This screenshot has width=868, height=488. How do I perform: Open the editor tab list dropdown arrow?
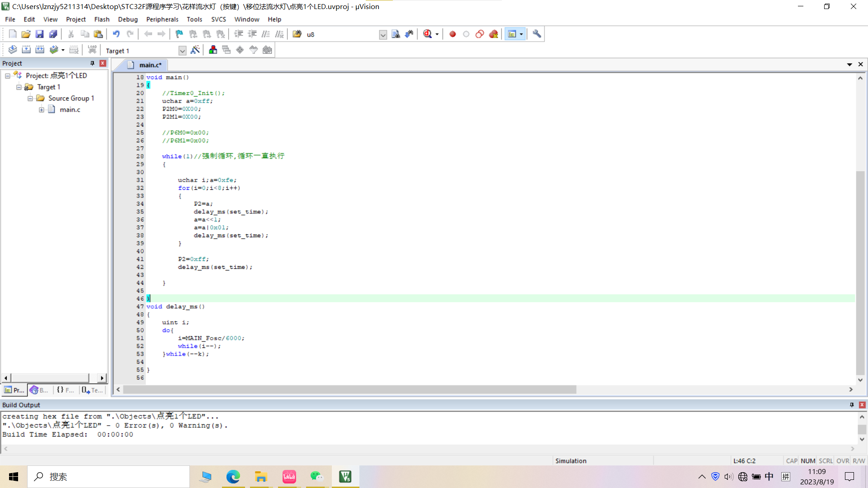coord(849,65)
